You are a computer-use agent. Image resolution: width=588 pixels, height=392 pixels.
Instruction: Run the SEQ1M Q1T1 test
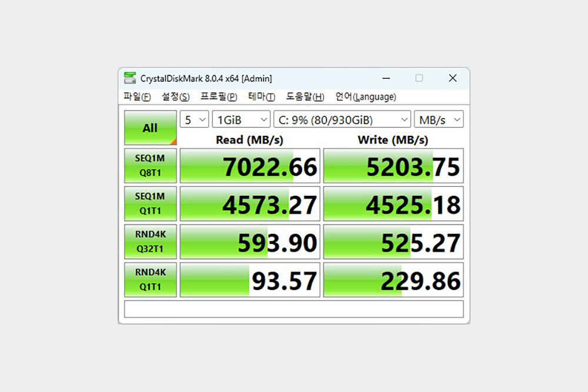click(x=151, y=203)
